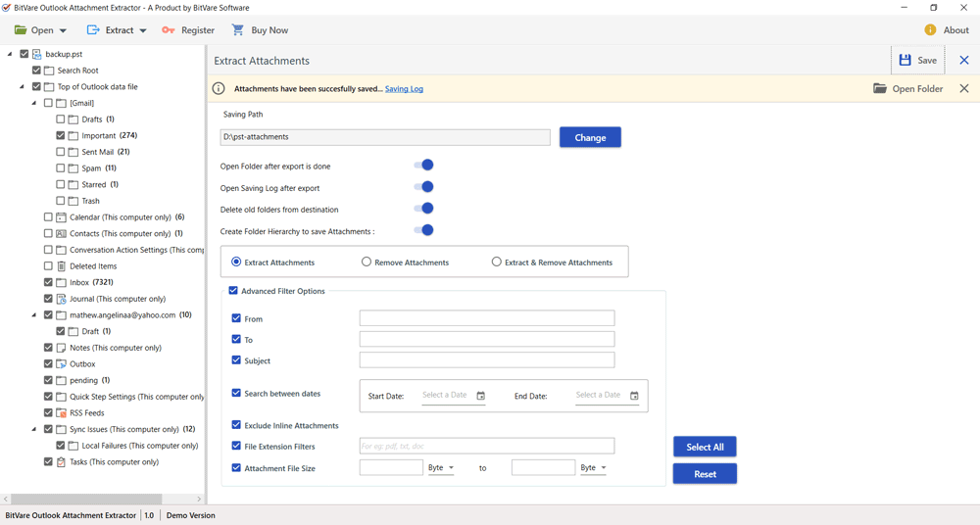Viewport: 980px width, 525px height.
Task: Click the RSS Feeds folder icon
Action: (61, 413)
